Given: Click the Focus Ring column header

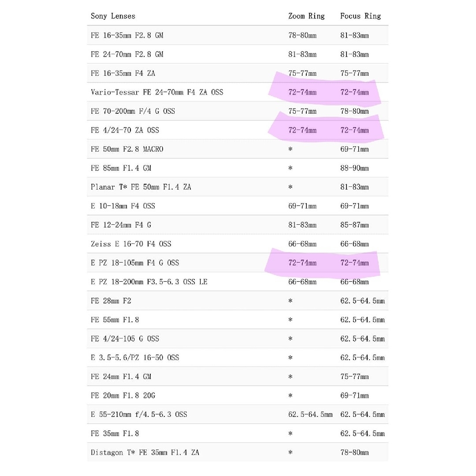Looking at the screenshot, I should (x=361, y=16).
